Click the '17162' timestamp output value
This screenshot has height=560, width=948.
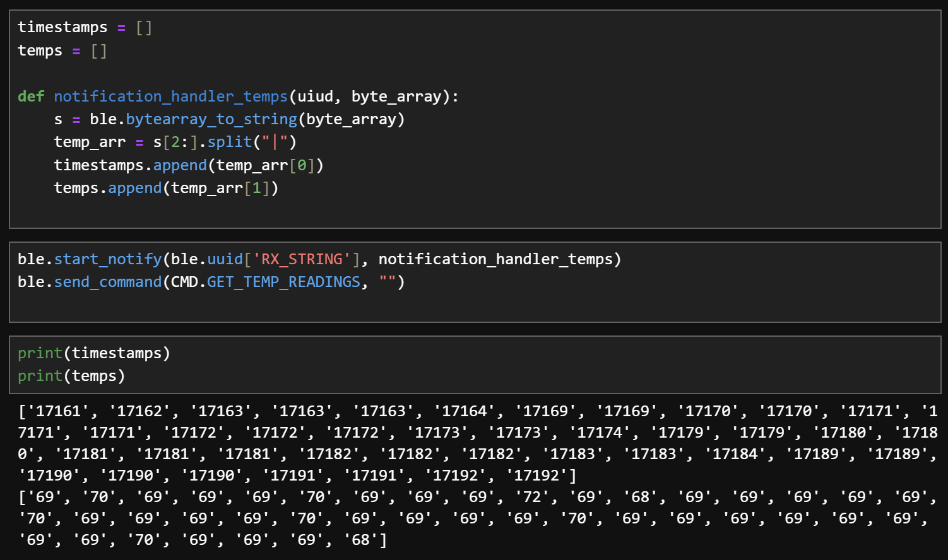click(139, 411)
